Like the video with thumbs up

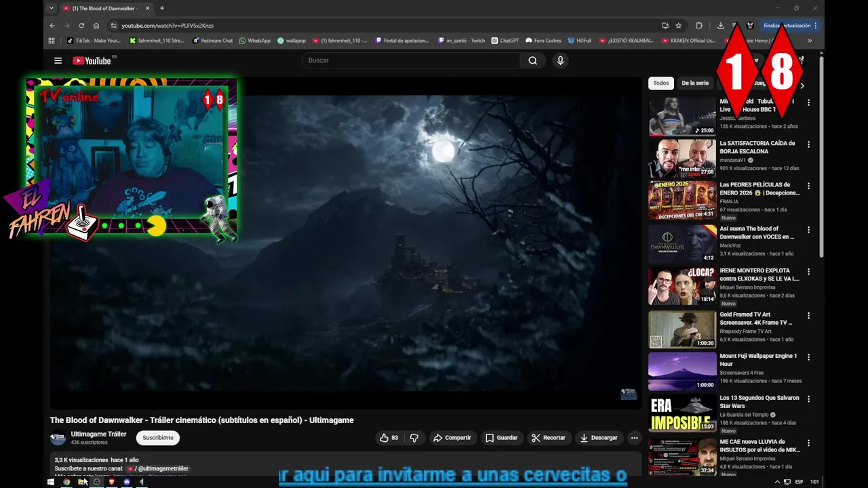389,438
